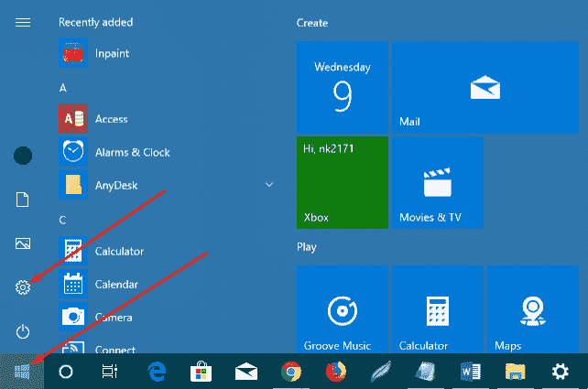The image size is (588, 389).
Task: Select the Calendar label in list
Action: point(116,285)
